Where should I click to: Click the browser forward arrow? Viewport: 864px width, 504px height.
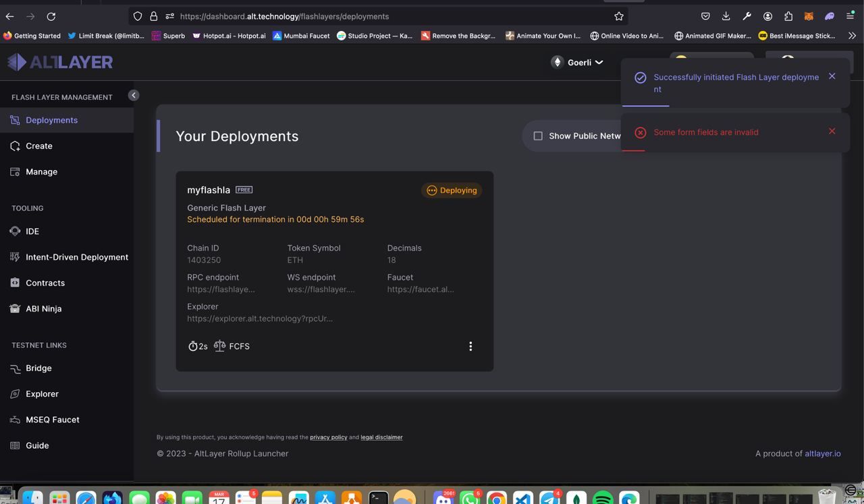(x=30, y=16)
